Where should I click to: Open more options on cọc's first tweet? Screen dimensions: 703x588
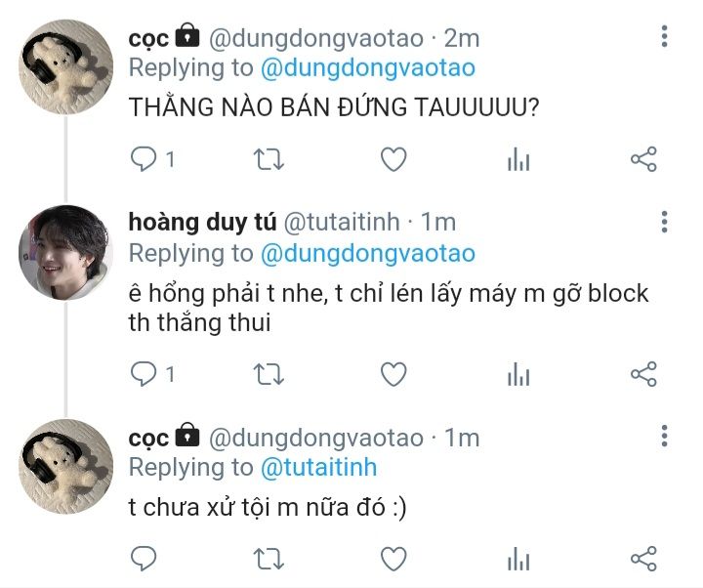tap(665, 36)
